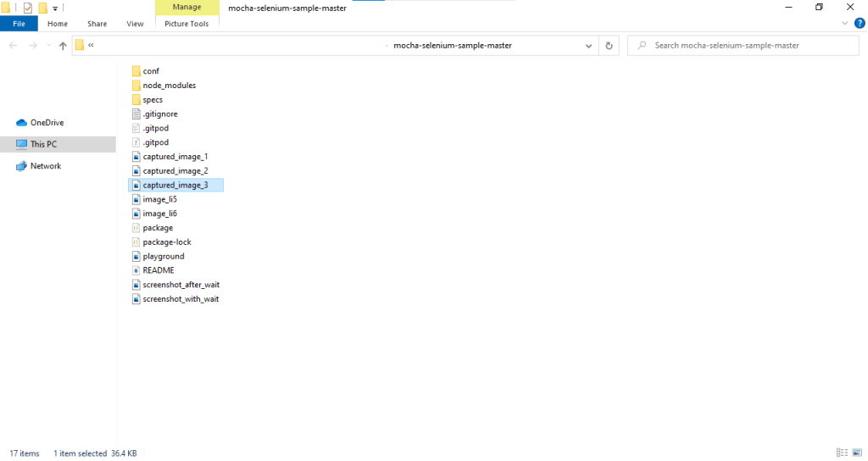Select the image_li6 file icon
Image resolution: width=868 pixels, height=461 pixels.
(x=136, y=214)
